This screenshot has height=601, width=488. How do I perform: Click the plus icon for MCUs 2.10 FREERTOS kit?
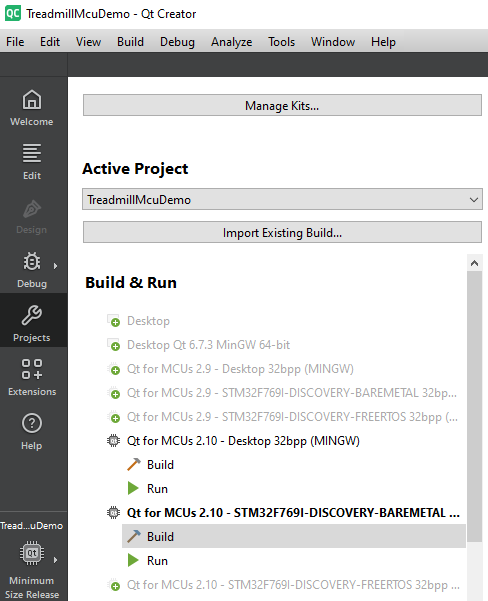pyautogui.click(x=113, y=585)
